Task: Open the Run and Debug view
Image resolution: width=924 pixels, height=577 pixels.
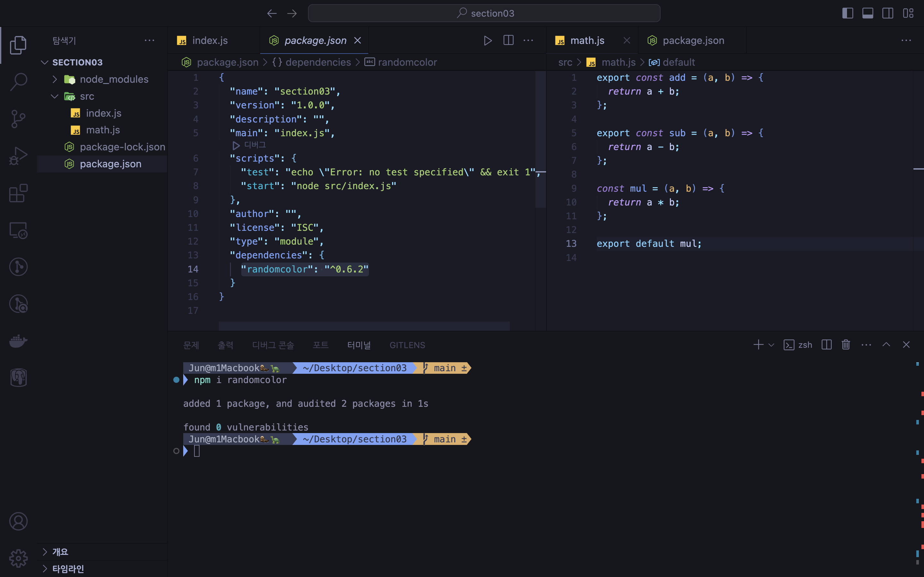Action: tap(18, 156)
